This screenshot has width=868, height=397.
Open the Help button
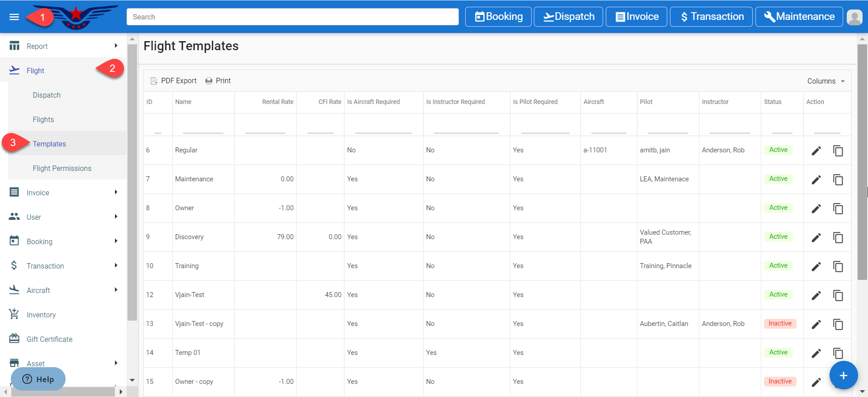pos(38,379)
